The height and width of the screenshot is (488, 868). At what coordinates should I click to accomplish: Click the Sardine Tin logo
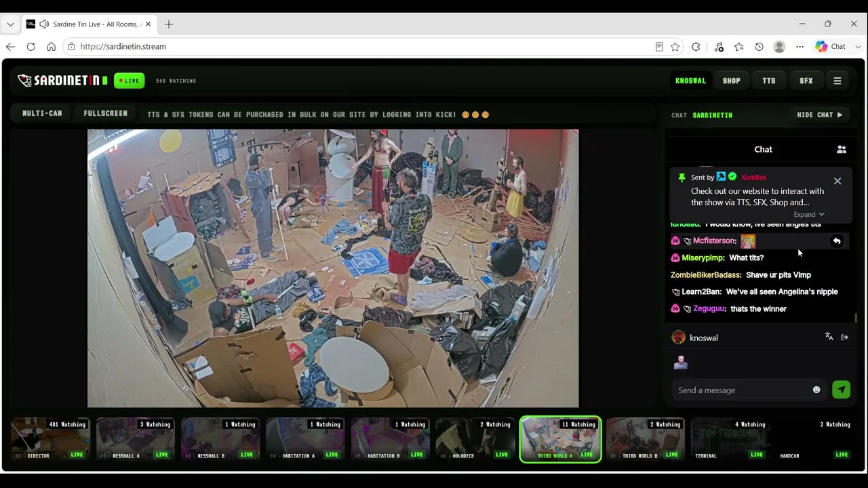pyautogui.click(x=62, y=81)
